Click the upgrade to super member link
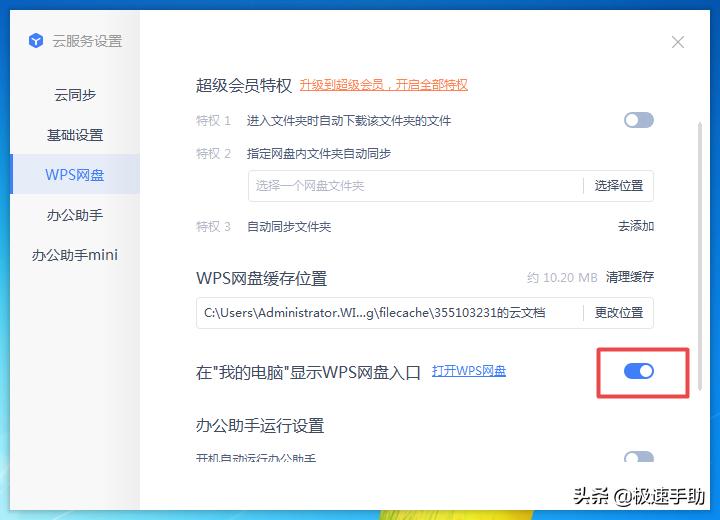This screenshot has width=720, height=520. [384, 85]
